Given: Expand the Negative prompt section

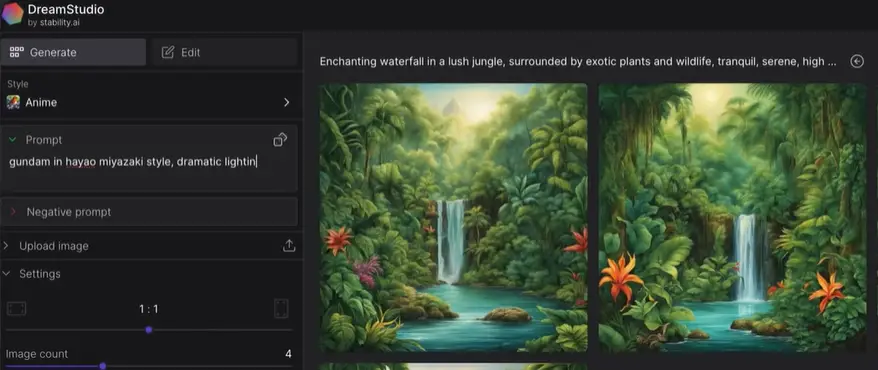Looking at the screenshot, I should coord(149,212).
